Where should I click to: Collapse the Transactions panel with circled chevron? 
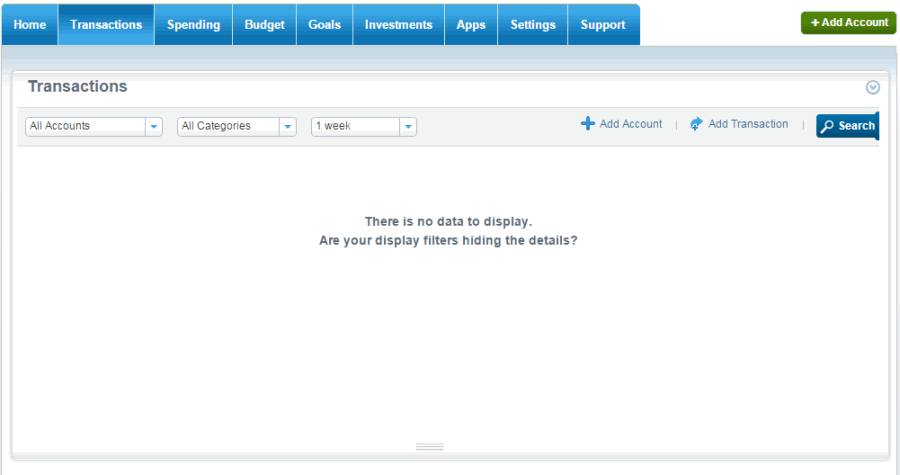[872, 87]
